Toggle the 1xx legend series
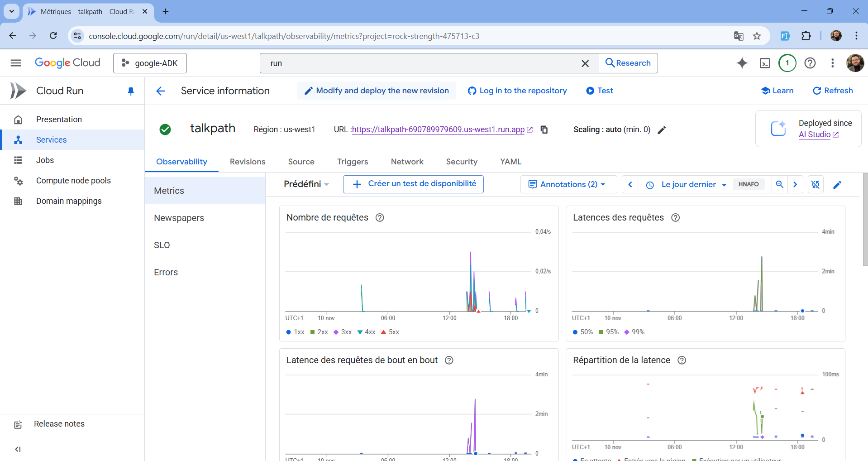Viewport: 868px width, 461px height. pos(295,332)
